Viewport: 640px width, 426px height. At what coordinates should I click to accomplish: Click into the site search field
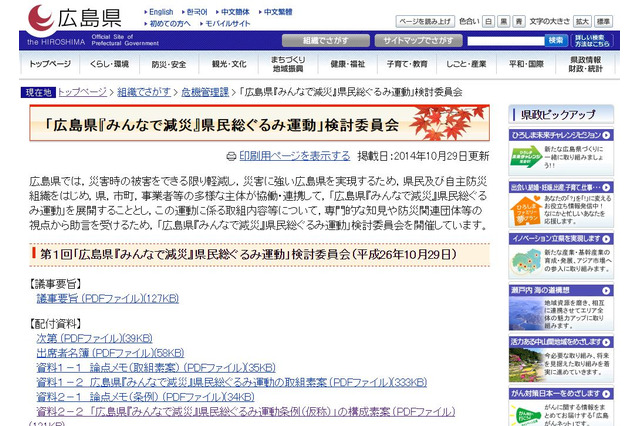point(506,41)
